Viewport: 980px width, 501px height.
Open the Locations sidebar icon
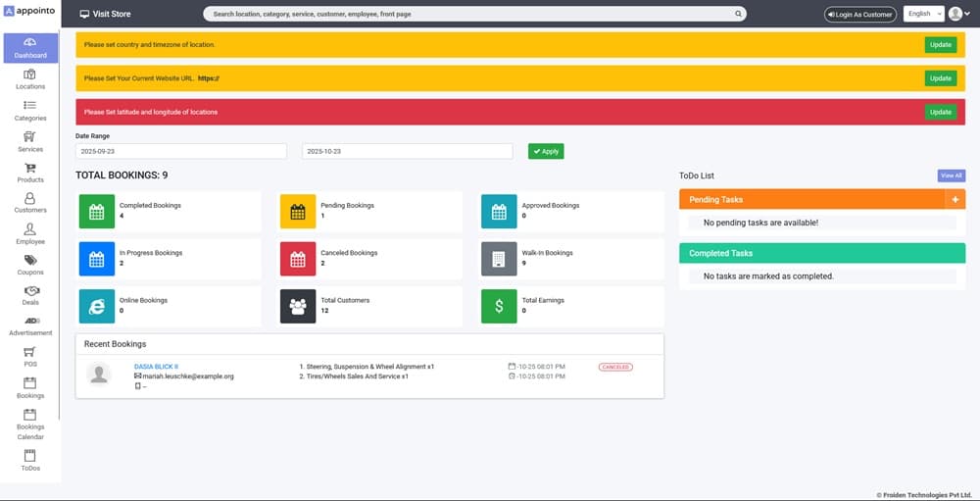click(x=29, y=75)
